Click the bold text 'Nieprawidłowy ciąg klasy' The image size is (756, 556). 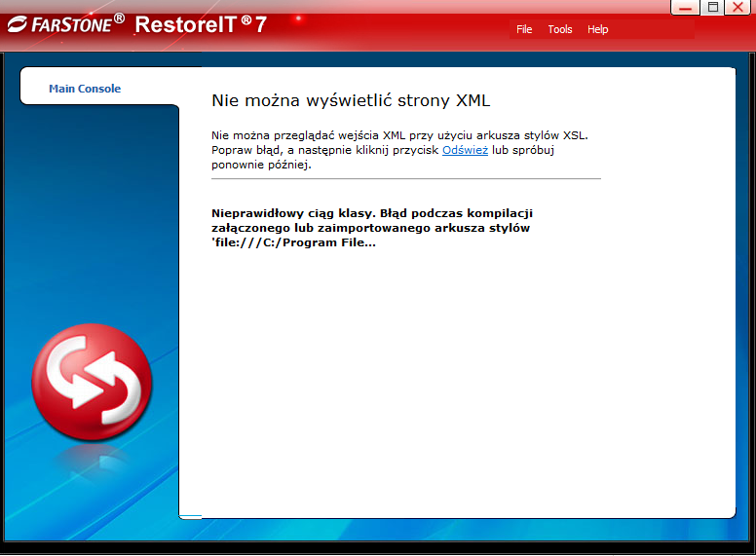point(293,213)
